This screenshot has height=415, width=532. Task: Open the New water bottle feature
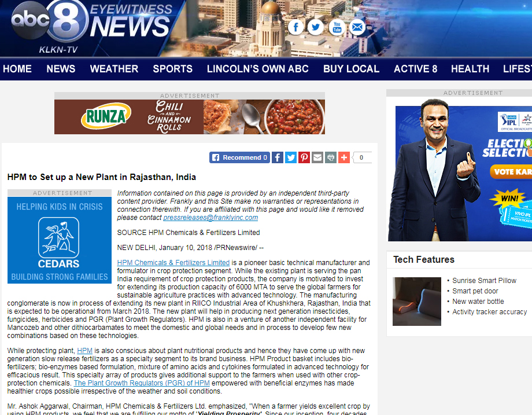478,302
